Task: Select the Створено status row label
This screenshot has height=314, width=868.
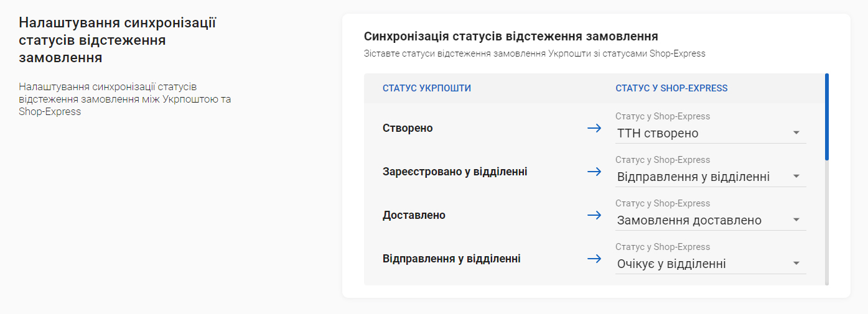Action: 408,128
